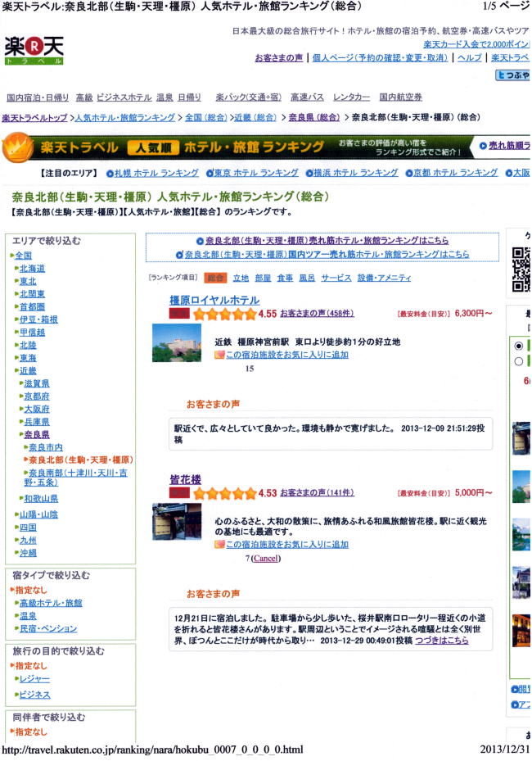The height and width of the screenshot is (761, 532).
Task: Open 楽パック(交通+宿) menu item
Action: tap(248, 97)
